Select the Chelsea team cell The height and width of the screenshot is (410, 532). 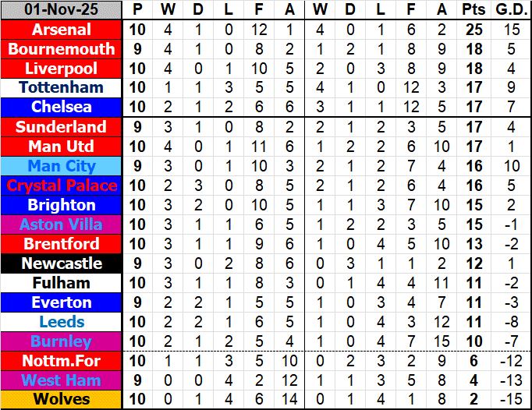tap(62, 107)
